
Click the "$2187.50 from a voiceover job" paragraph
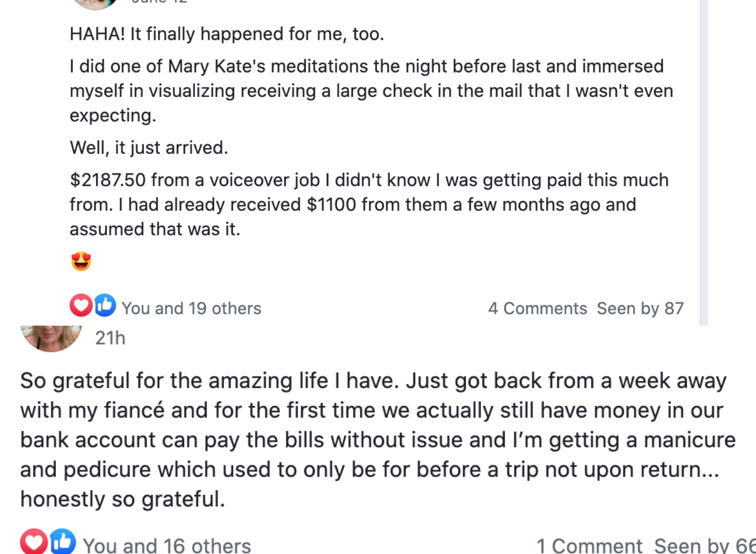[369, 204]
